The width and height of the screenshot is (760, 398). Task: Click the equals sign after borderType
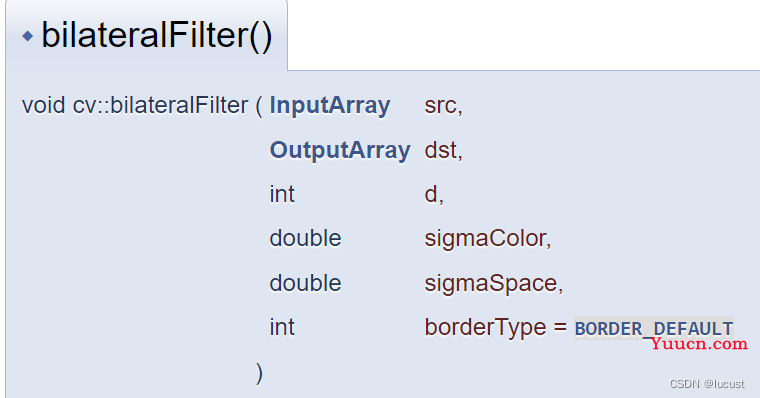coord(560,327)
